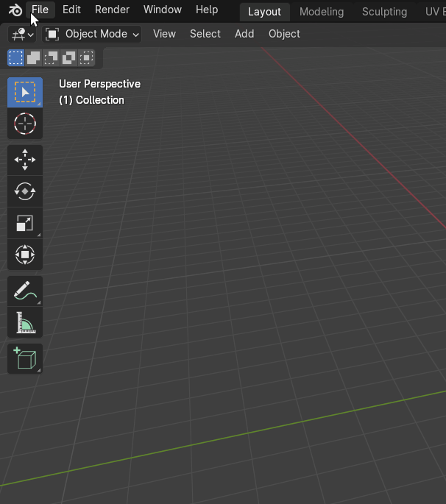Screen dimensions: 446x504
Task: Open the viewport Select menu
Action: (205, 34)
